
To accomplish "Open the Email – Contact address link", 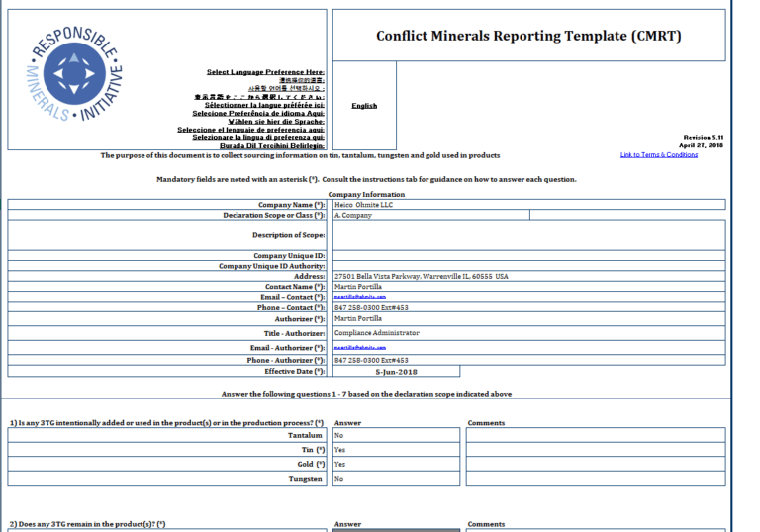I will pos(360,297).
